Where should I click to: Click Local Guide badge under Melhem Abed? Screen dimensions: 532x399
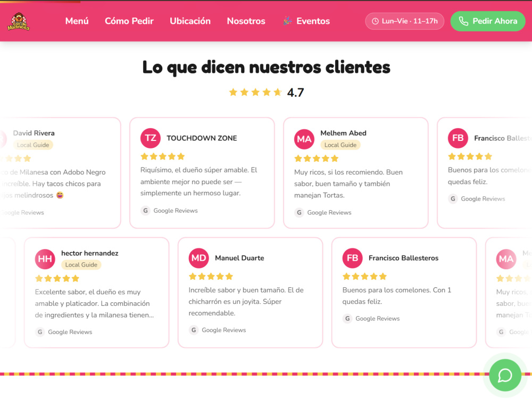340,145
